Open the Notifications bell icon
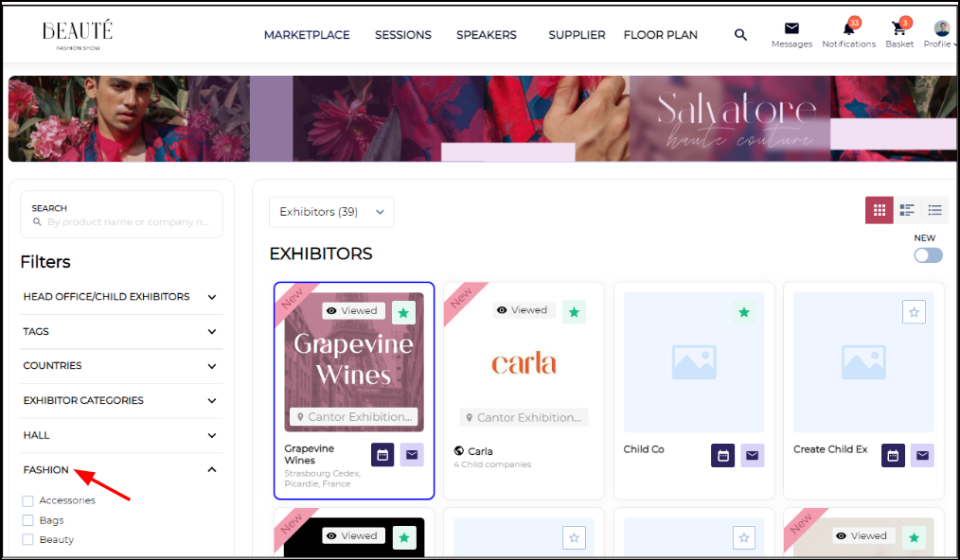The width and height of the screenshot is (960, 560). (848, 28)
